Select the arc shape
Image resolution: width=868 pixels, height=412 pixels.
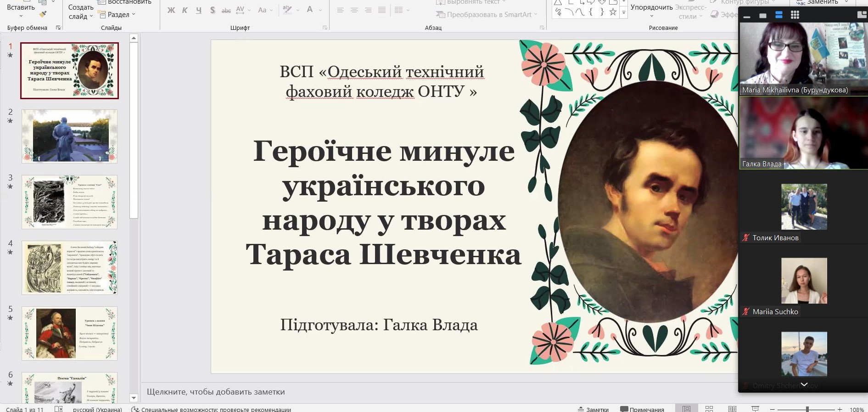(569, 12)
